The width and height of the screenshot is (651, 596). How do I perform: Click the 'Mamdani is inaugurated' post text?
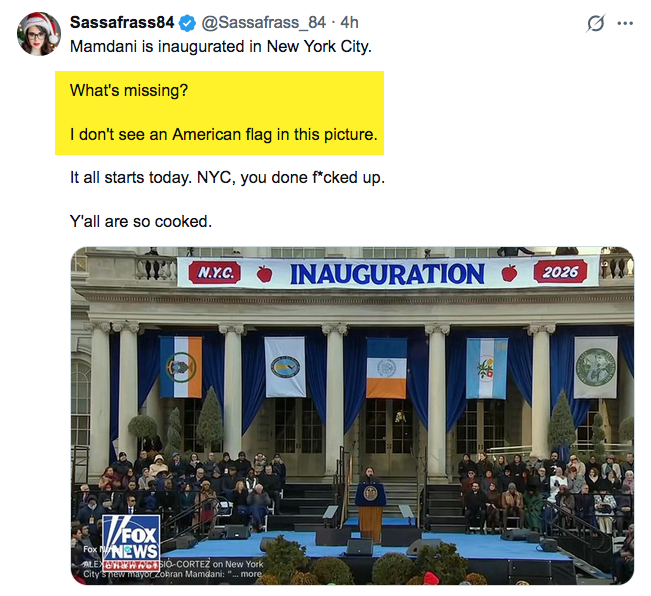[221, 47]
